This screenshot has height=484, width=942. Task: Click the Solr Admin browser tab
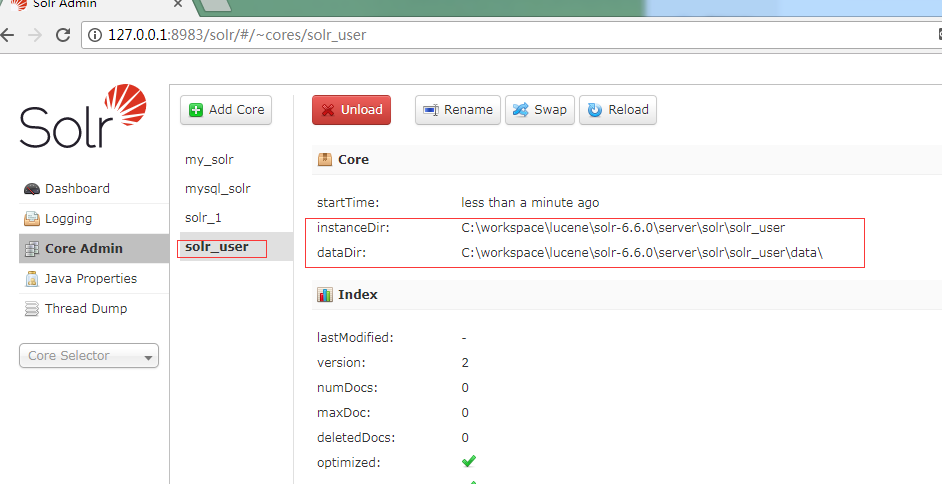tap(99, 5)
